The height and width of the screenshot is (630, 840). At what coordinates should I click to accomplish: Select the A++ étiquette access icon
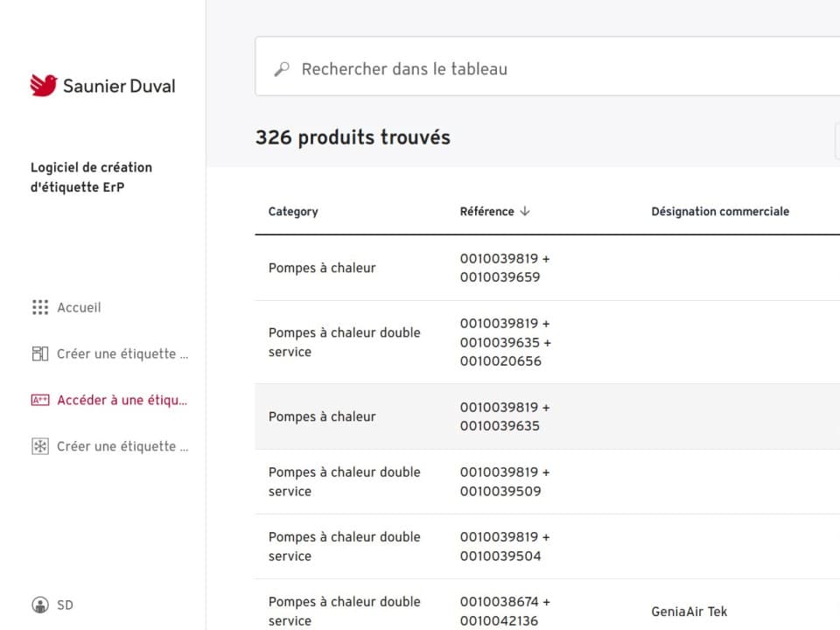pos(40,400)
